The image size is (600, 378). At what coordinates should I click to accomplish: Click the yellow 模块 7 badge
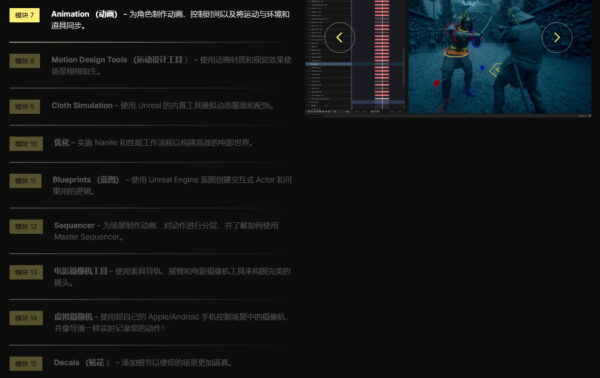click(x=24, y=15)
